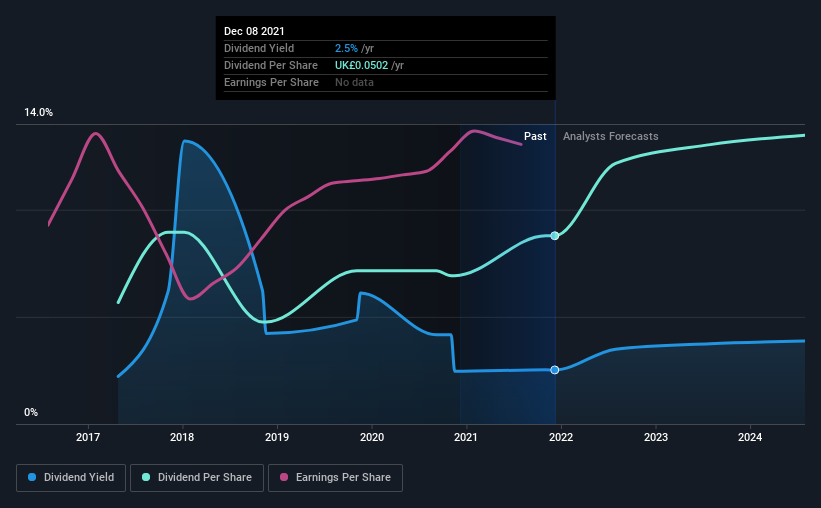Click the 2.5% dividend yield value

click(x=346, y=48)
